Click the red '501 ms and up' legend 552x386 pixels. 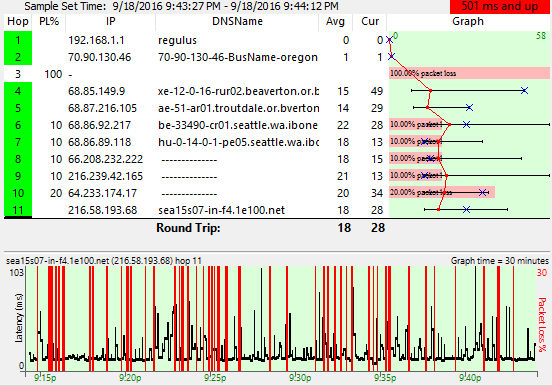click(500, 6)
